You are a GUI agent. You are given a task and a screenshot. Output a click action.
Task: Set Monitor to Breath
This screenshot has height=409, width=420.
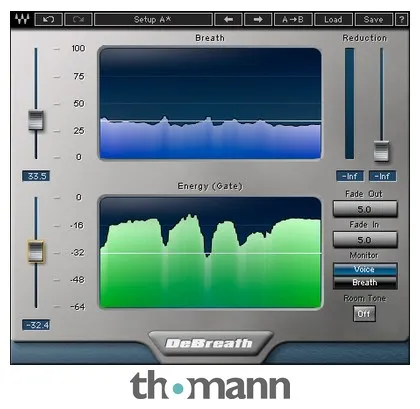(365, 282)
